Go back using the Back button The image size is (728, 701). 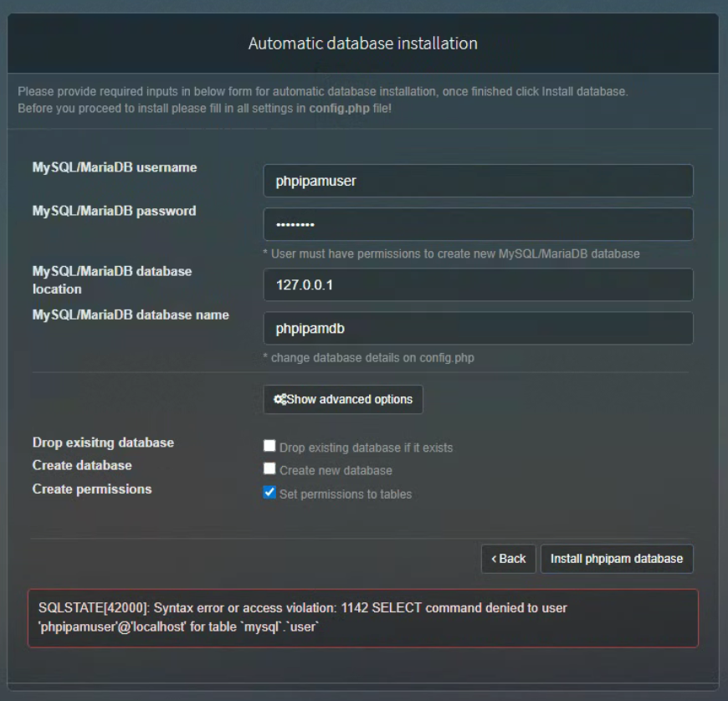[x=508, y=559]
